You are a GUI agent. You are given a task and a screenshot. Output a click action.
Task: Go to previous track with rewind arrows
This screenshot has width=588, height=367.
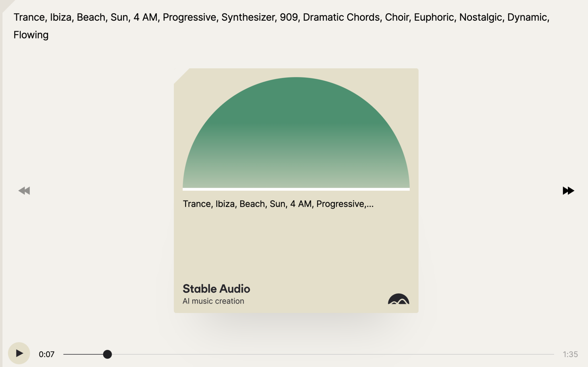(x=24, y=191)
